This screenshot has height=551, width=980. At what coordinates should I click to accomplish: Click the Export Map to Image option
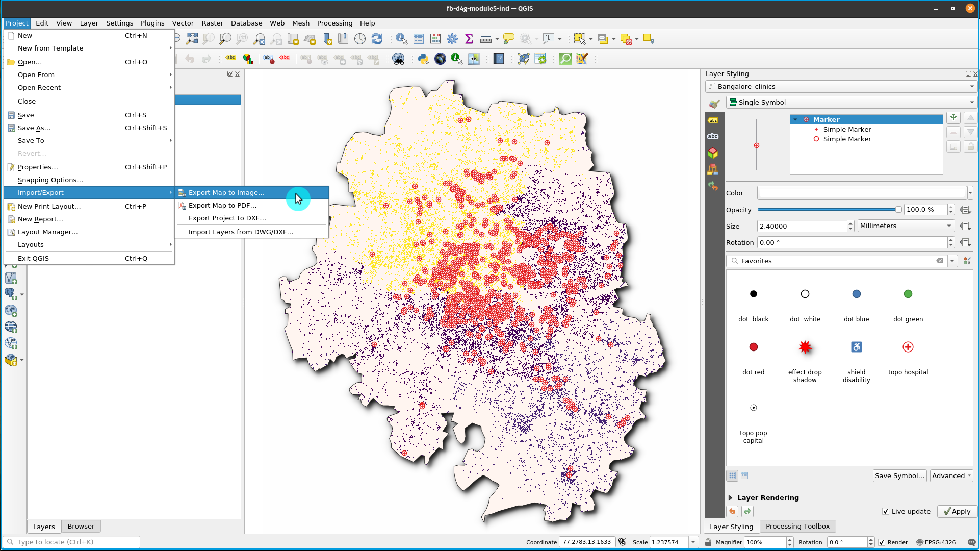[x=226, y=193]
